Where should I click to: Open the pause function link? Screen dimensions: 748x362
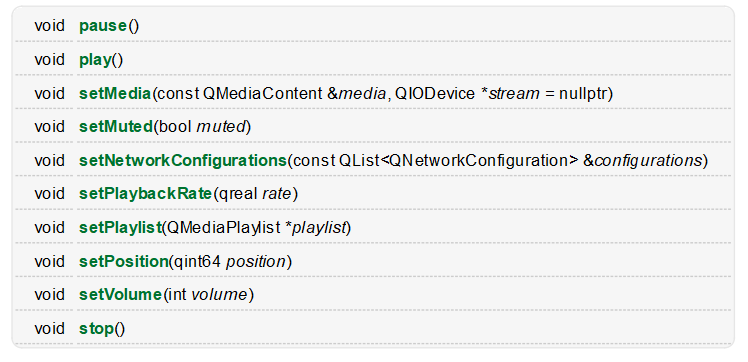click(x=103, y=26)
